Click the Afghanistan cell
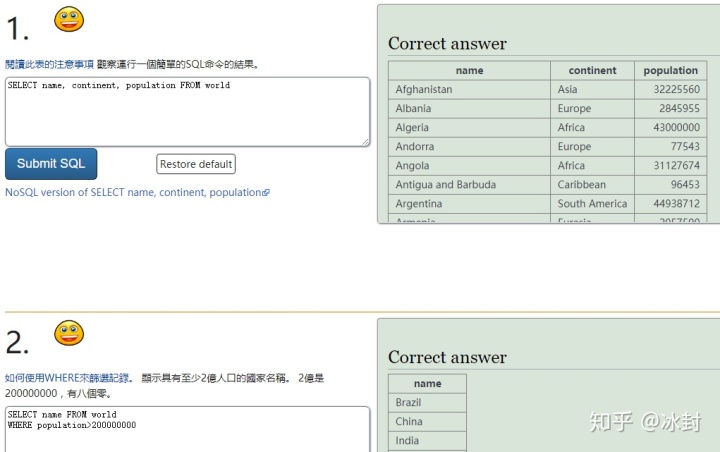The image size is (720, 452). click(469, 90)
